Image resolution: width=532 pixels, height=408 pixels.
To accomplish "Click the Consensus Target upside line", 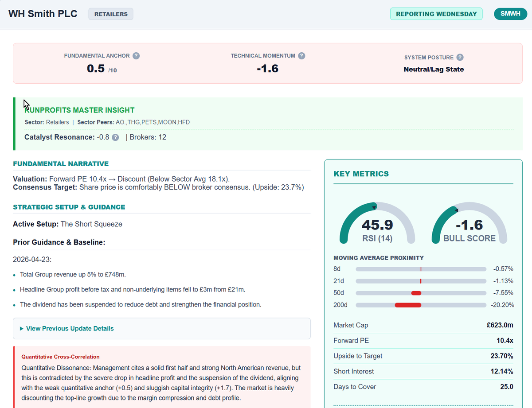I will pos(158,187).
